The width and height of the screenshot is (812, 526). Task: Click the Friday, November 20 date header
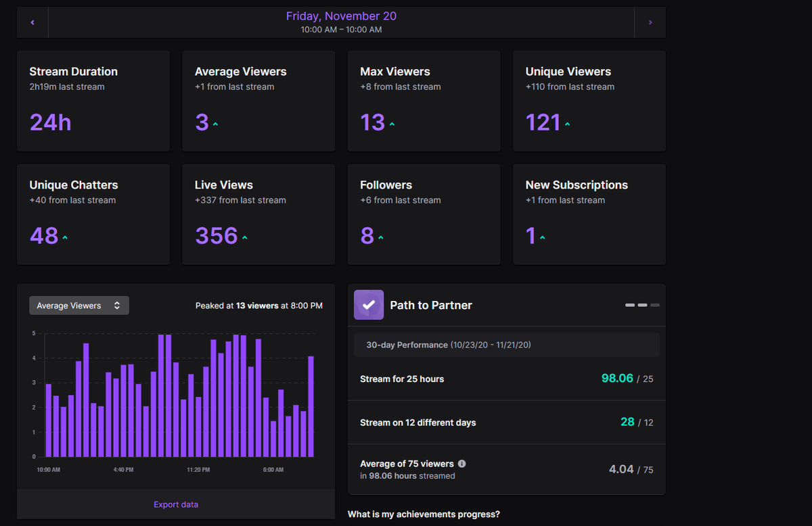coord(341,16)
